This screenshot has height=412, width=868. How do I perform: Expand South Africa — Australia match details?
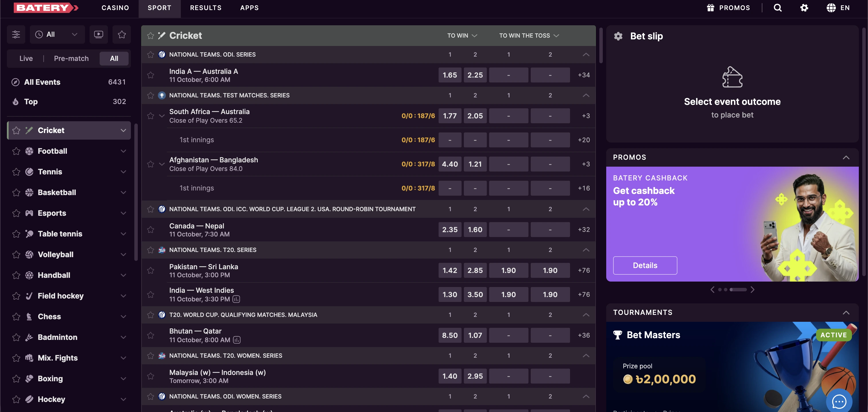click(x=162, y=116)
